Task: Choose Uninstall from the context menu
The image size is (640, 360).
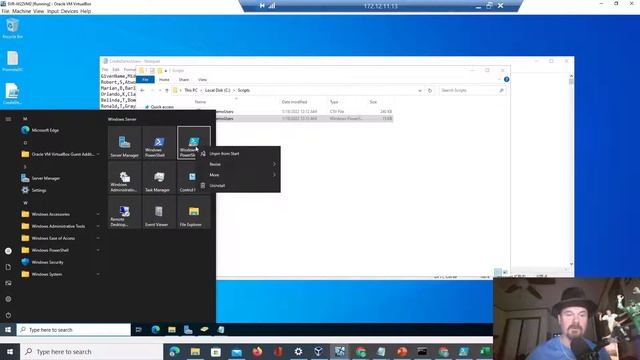Action: tap(239, 185)
